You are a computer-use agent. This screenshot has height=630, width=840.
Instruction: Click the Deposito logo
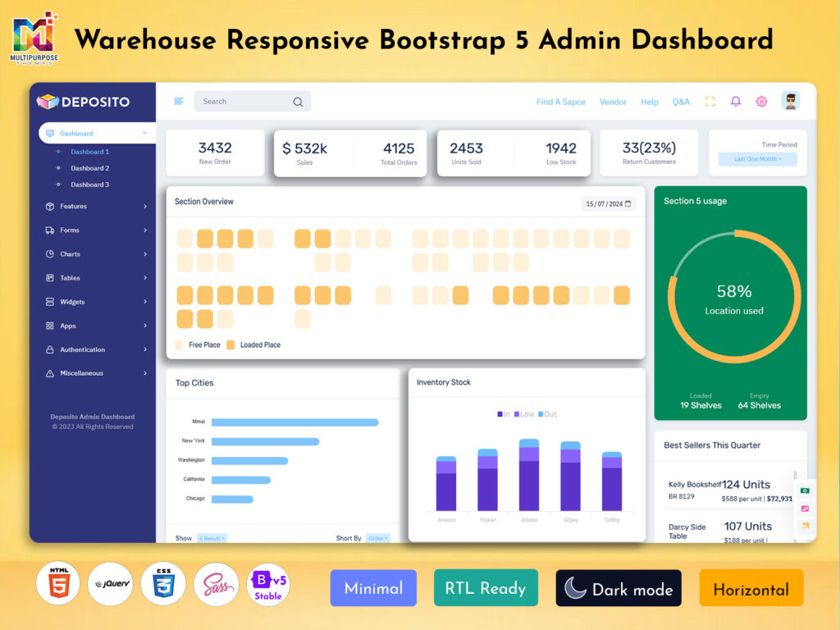(84, 102)
